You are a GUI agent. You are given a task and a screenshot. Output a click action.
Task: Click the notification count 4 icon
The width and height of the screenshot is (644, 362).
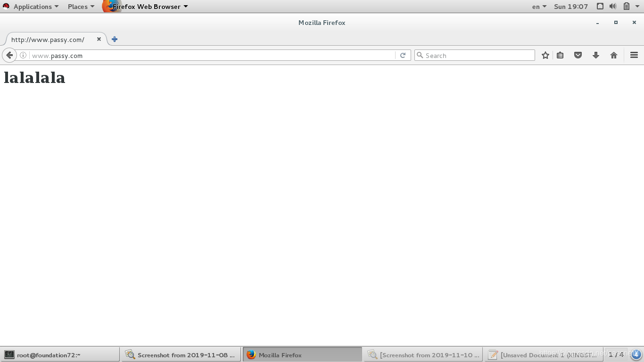coord(636,354)
